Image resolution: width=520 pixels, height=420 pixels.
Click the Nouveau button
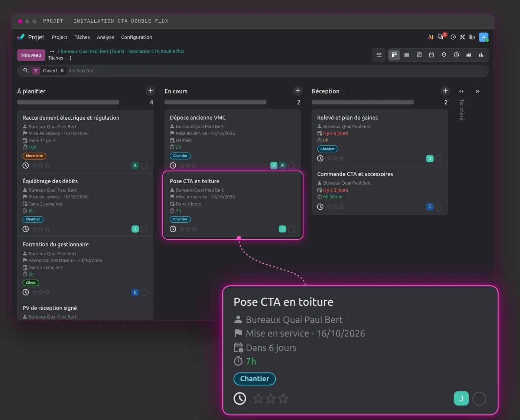31,55
